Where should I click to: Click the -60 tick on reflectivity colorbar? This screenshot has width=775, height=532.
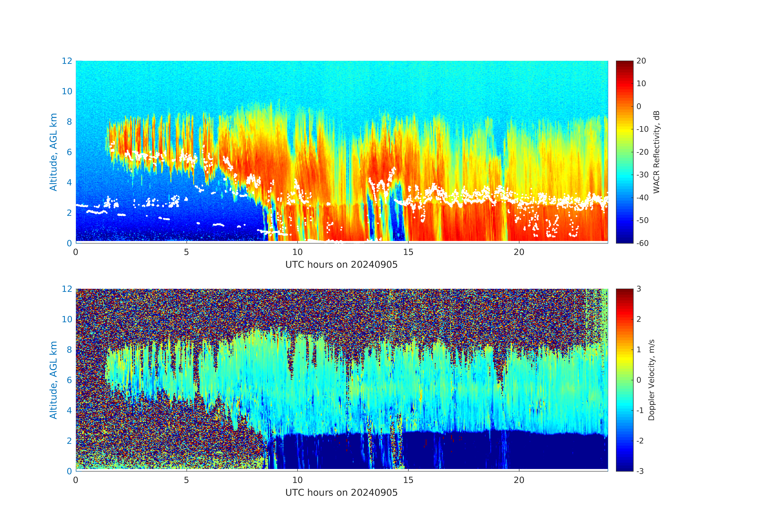coord(642,243)
